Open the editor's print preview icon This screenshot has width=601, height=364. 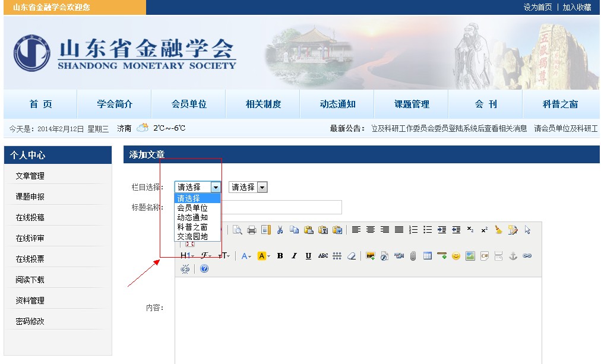[x=238, y=230]
